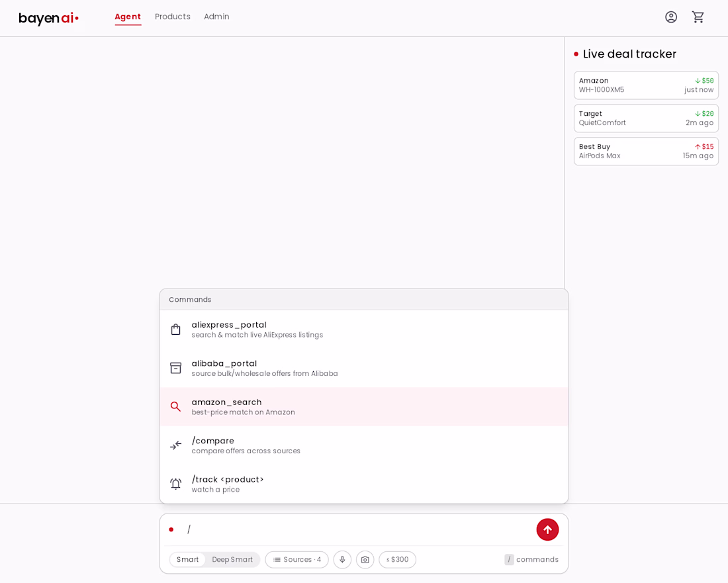Open the user account profile icon
This screenshot has height=583, width=728.
671,17
